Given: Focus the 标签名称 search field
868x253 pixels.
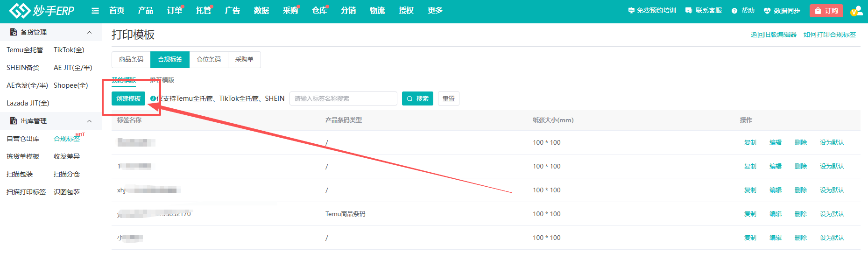Looking at the screenshot, I should (x=343, y=98).
